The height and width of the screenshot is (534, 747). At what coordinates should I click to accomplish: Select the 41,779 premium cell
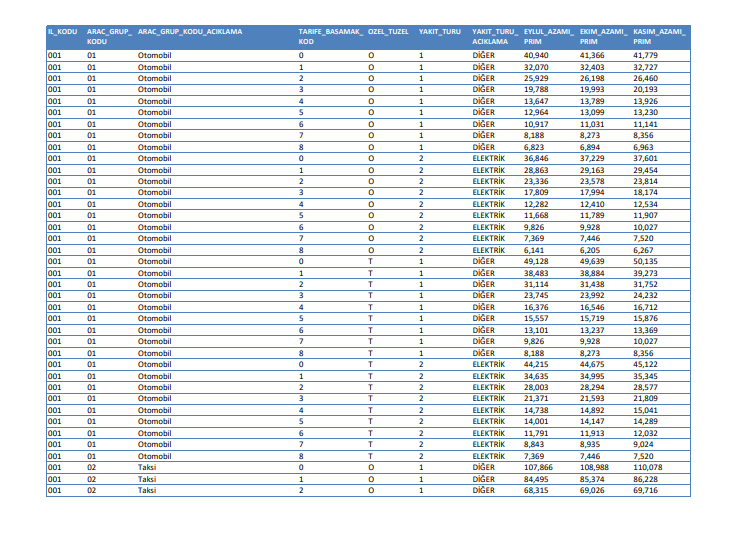tap(646, 54)
